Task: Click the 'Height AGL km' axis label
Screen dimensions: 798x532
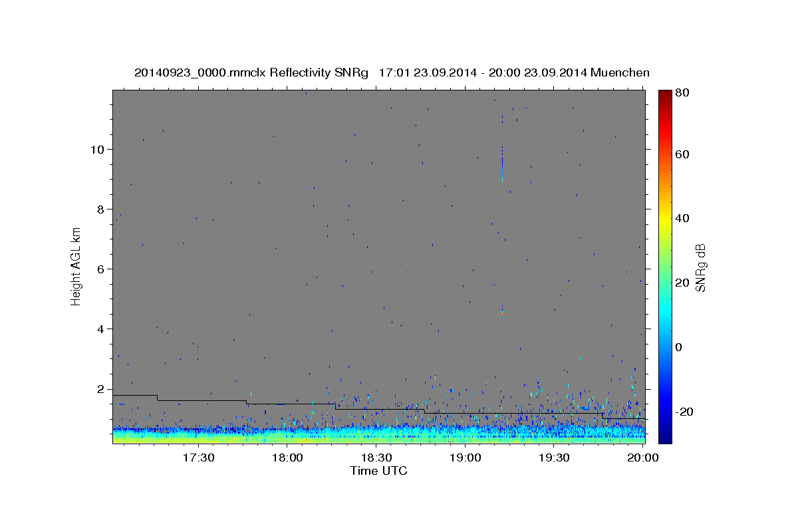Action: [76, 267]
